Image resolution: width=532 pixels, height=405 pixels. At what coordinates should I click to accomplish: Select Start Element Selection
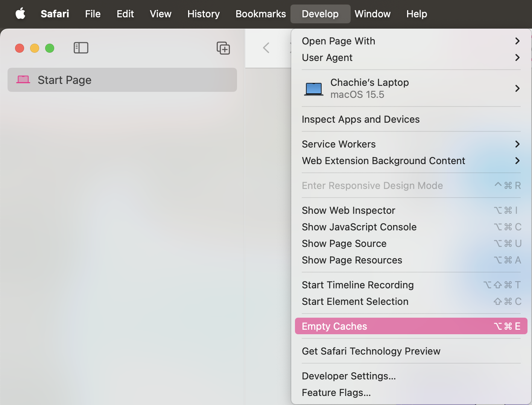pos(411,301)
